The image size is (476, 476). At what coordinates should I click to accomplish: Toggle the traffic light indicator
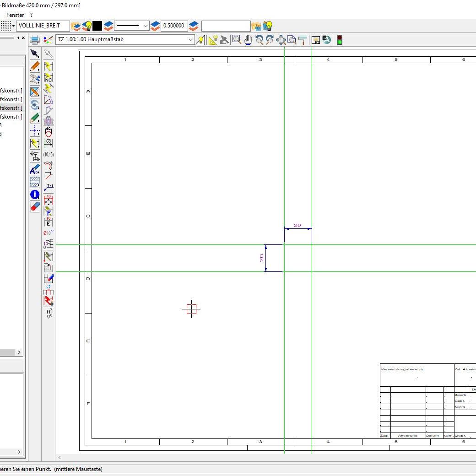[x=339, y=40]
